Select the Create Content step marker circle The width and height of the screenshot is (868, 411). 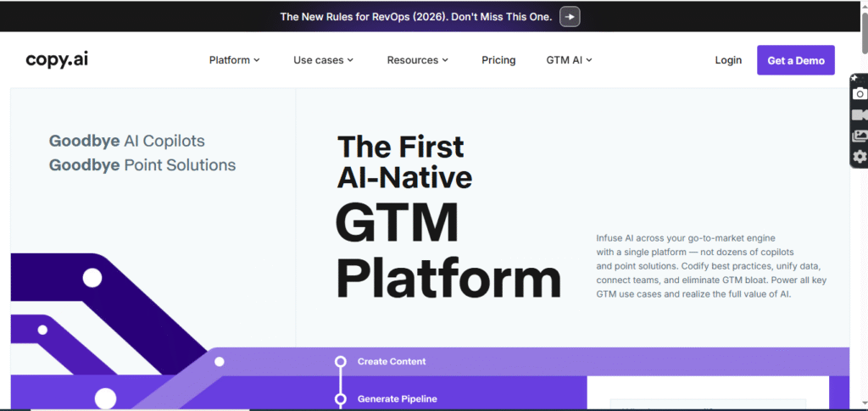(x=341, y=362)
